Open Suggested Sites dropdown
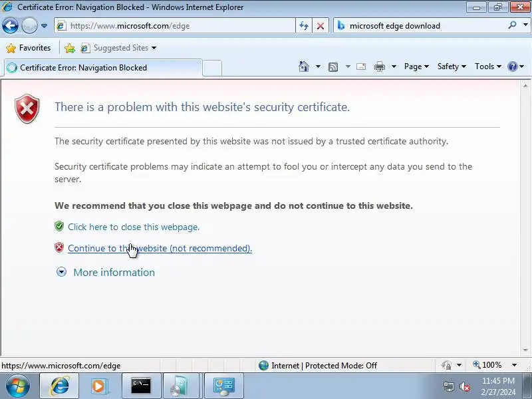Image resolution: width=532 pixels, height=399 pixels. coord(118,48)
